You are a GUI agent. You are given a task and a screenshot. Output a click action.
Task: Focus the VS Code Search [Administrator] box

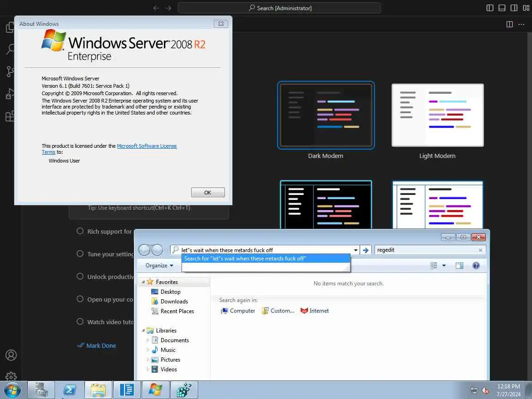(x=279, y=8)
